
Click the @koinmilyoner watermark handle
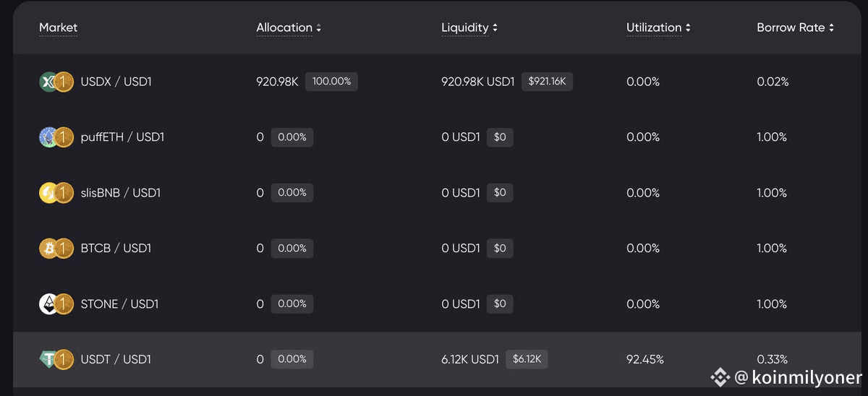pyautogui.click(x=798, y=378)
